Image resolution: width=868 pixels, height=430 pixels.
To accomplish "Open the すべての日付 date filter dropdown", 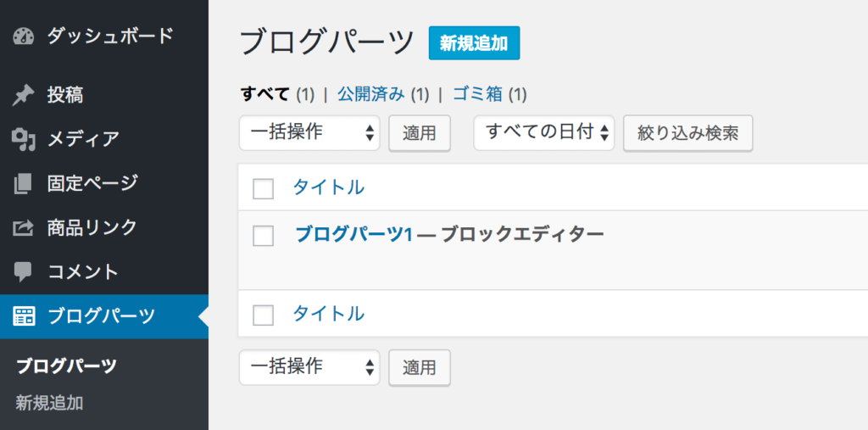I will (544, 133).
